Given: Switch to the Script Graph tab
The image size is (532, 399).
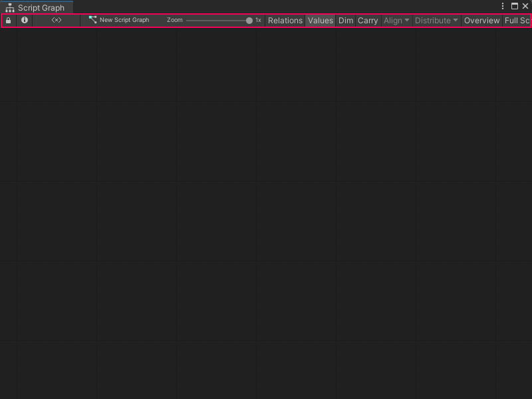Looking at the screenshot, I should [x=40, y=7].
